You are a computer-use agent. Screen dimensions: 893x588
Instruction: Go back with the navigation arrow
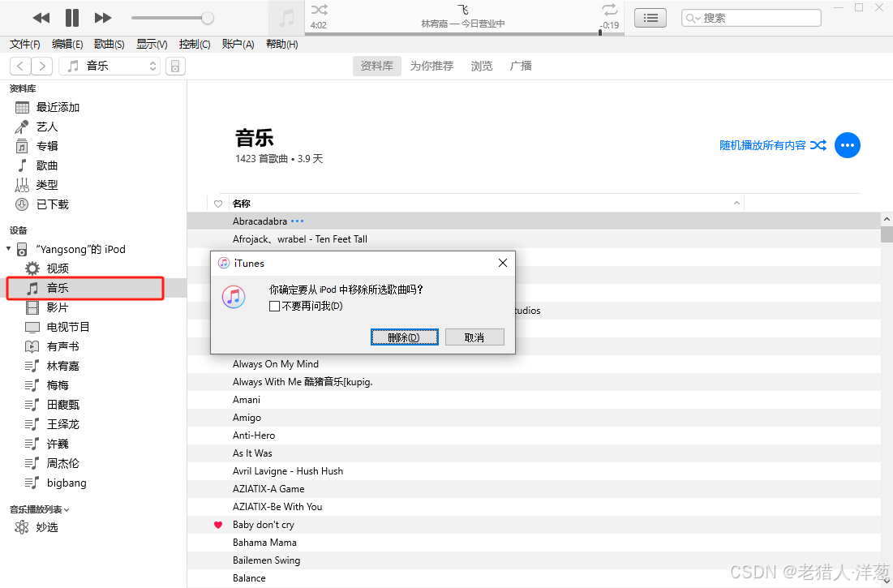point(20,66)
